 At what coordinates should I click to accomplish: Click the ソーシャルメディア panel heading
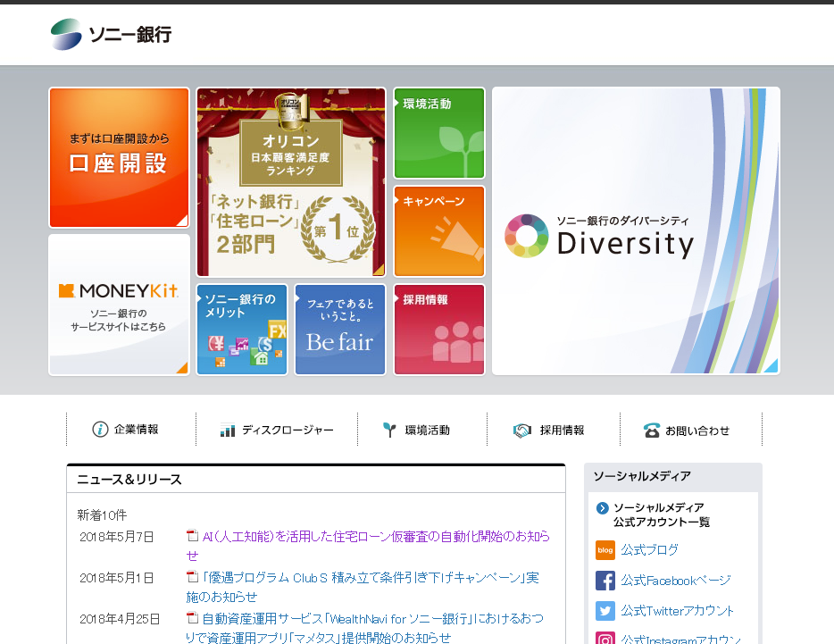[642, 476]
